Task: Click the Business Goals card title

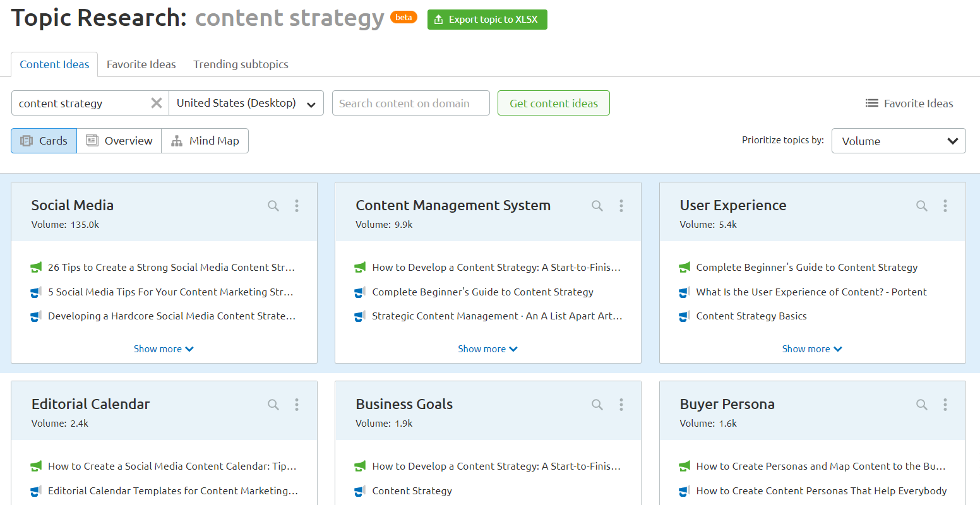Action: (404, 405)
